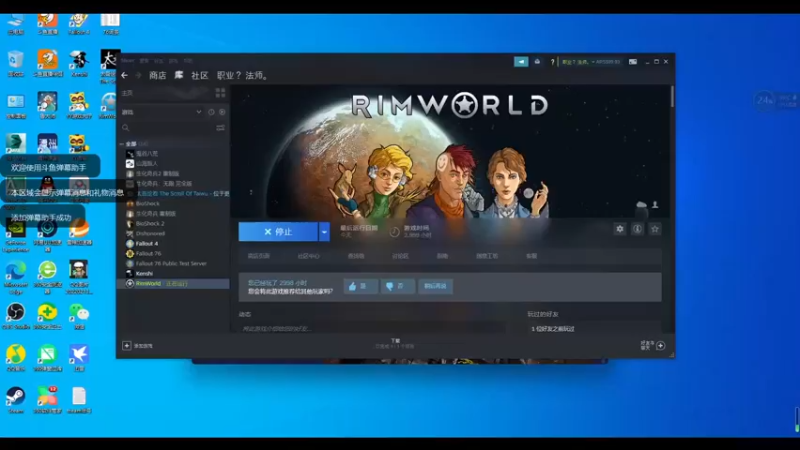
Task: Open OBS Studio desktop icon
Action: [15, 316]
